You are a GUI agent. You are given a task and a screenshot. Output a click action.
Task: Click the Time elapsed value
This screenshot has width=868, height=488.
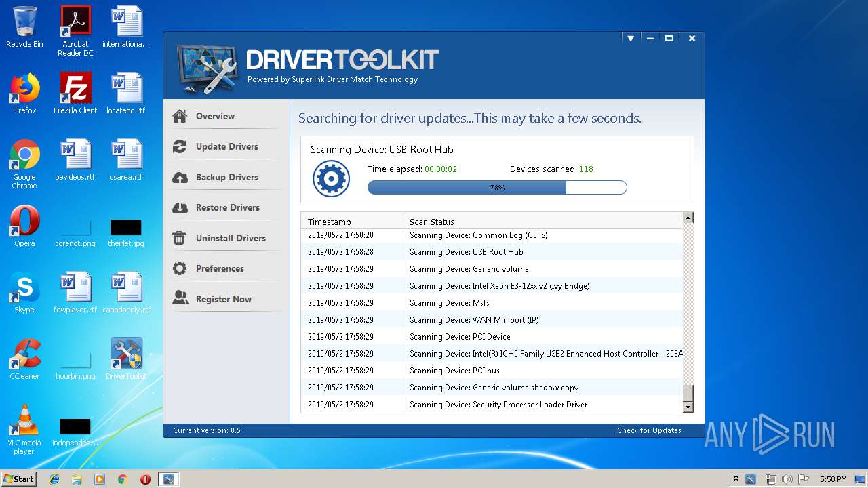tap(441, 169)
